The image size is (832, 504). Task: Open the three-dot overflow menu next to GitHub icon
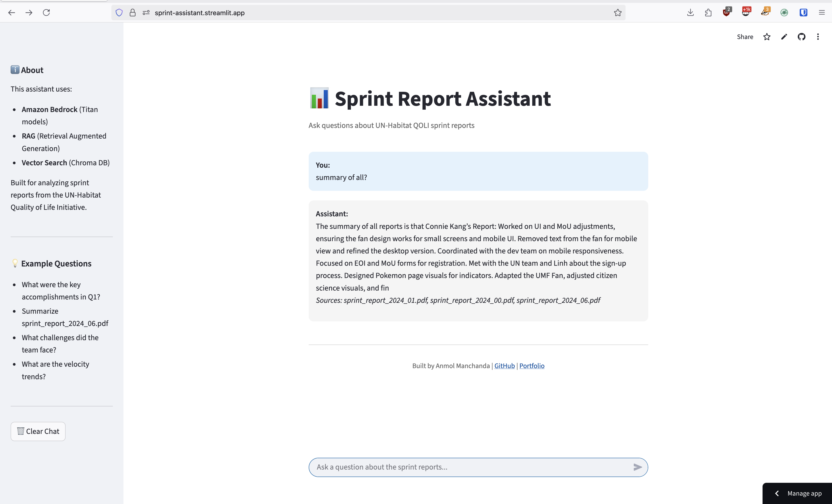pyautogui.click(x=818, y=36)
